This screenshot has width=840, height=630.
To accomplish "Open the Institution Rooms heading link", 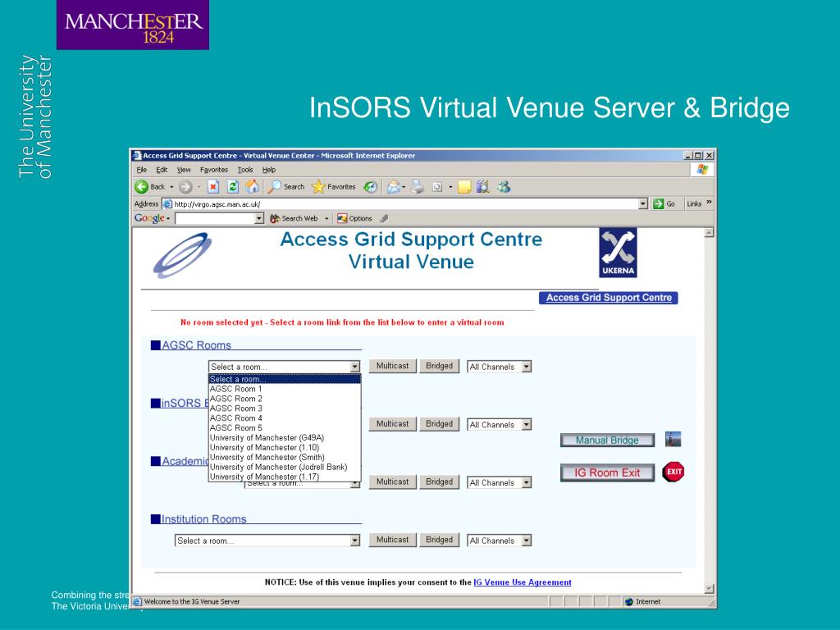I will point(203,519).
